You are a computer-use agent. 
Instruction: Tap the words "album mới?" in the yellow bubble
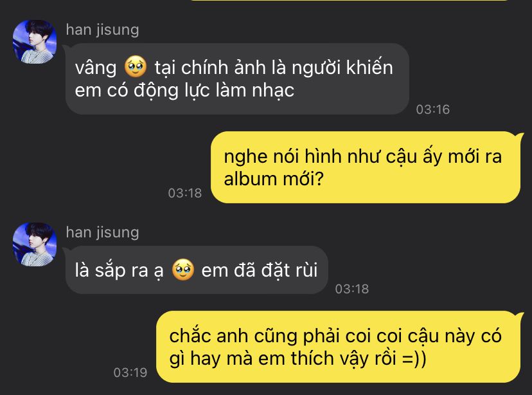pyautogui.click(x=274, y=179)
